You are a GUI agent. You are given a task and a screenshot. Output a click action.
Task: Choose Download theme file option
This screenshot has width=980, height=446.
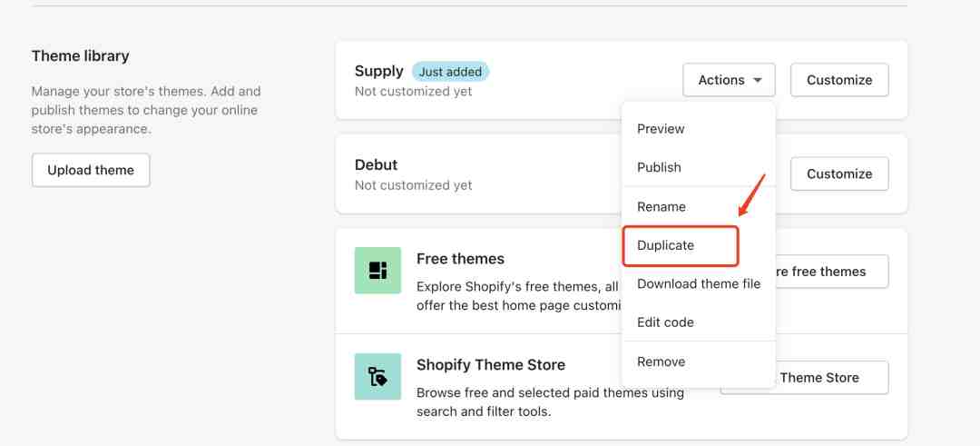click(699, 283)
